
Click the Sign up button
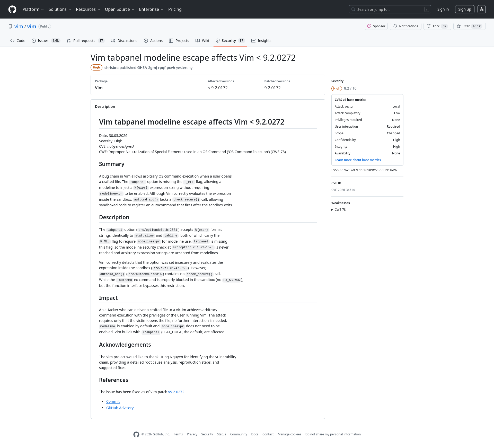[x=464, y=9]
